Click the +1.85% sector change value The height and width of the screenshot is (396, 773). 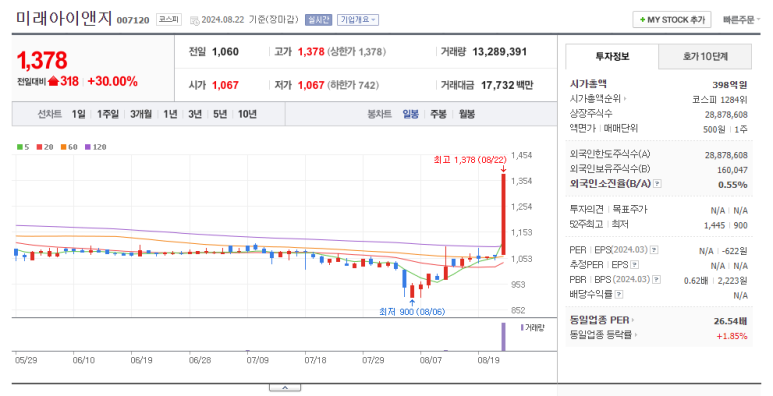click(732, 336)
